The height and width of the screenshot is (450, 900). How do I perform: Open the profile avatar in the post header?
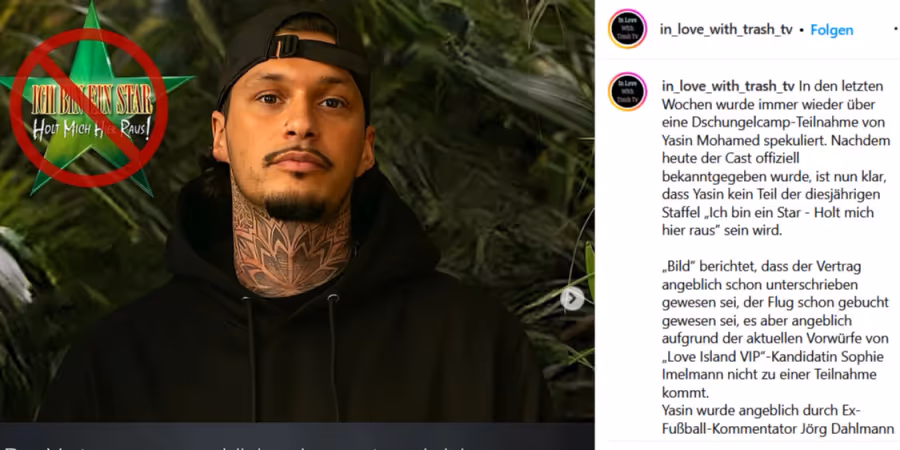click(x=627, y=29)
